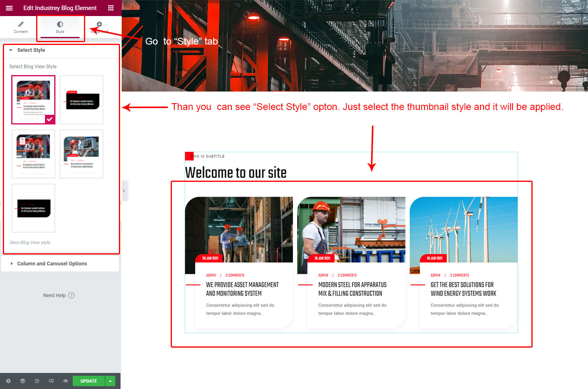Switch to the Advanced tab
The height and width of the screenshot is (389, 588).
99,27
